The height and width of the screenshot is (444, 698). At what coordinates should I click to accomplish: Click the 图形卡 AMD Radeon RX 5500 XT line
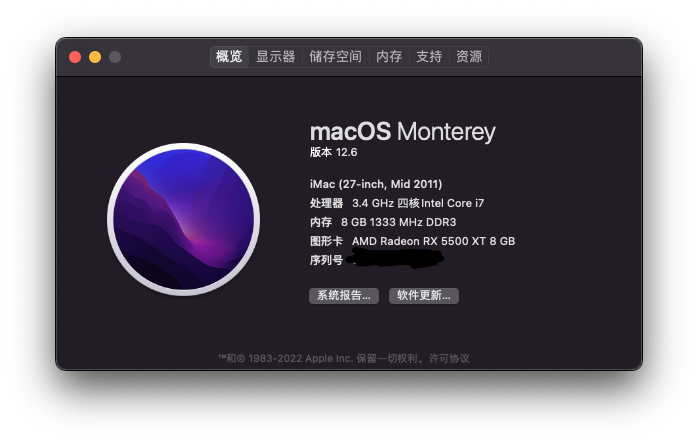412,241
